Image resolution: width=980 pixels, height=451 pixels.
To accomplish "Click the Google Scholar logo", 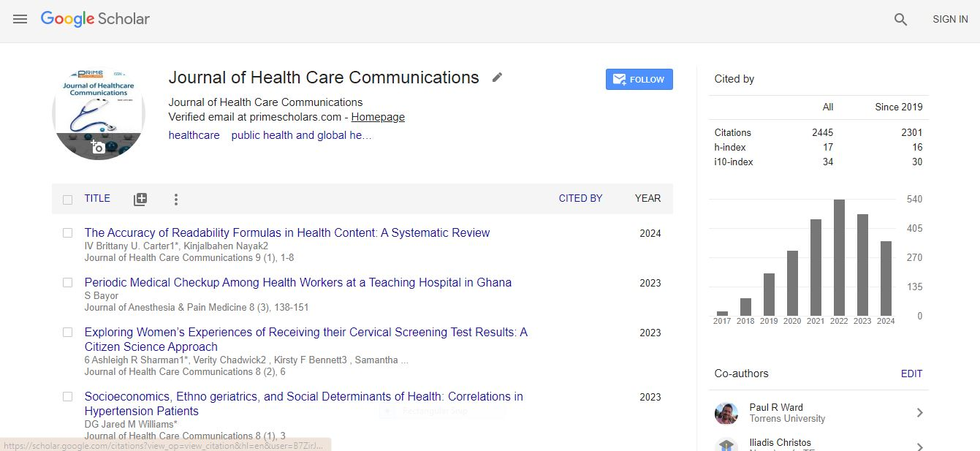I will coord(95,19).
